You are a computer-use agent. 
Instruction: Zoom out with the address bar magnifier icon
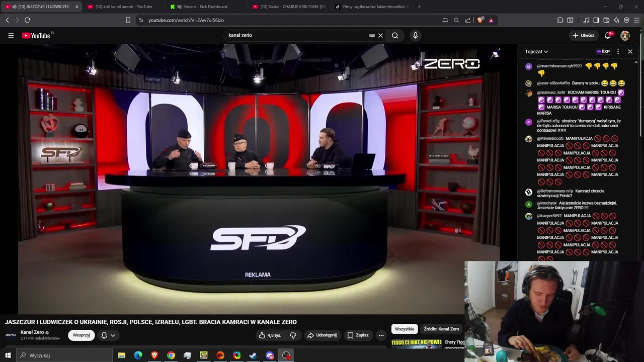coord(456,20)
